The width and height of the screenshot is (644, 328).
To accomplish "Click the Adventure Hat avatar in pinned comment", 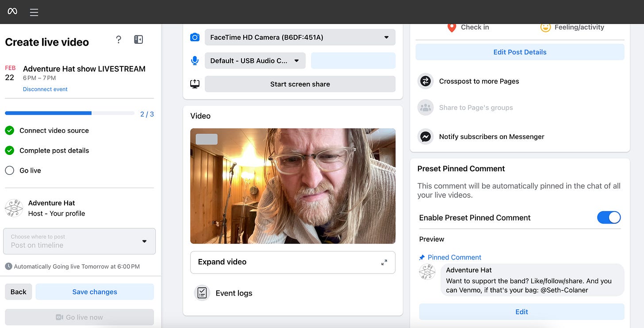I will pos(427,272).
